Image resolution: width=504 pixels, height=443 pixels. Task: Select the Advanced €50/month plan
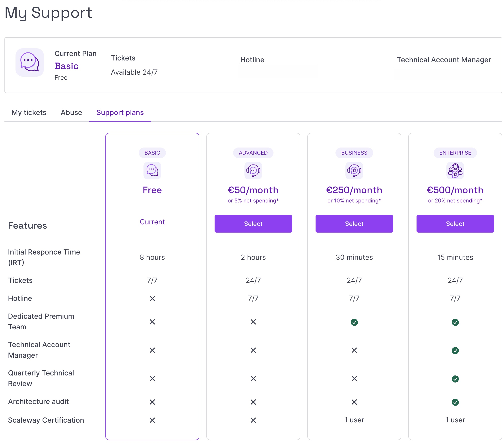253,224
